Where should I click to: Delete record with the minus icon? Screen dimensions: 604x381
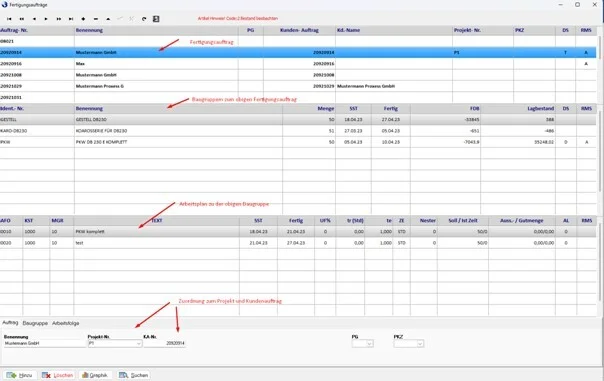[x=96, y=19]
